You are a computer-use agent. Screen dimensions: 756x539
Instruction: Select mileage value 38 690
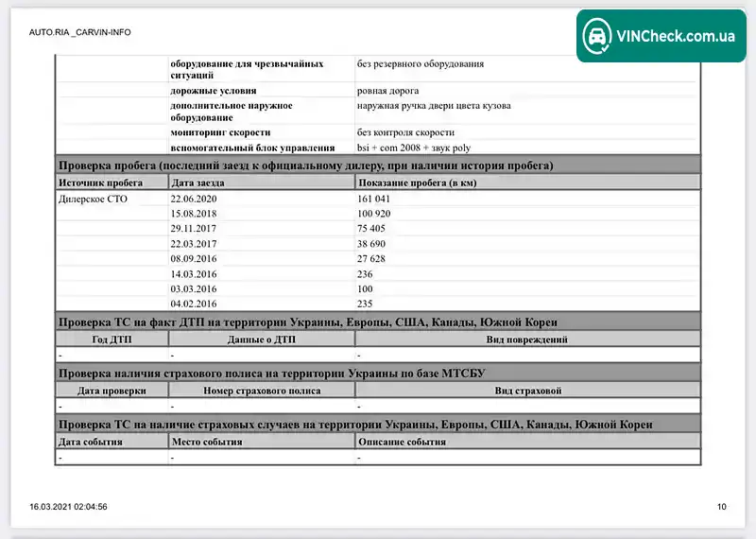pos(371,244)
